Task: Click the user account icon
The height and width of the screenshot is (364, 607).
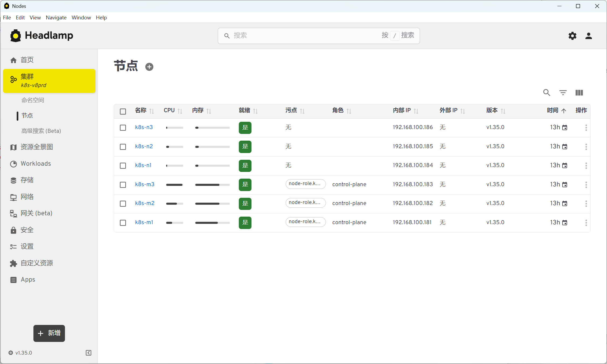Action: pyautogui.click(x=588, y=36)
